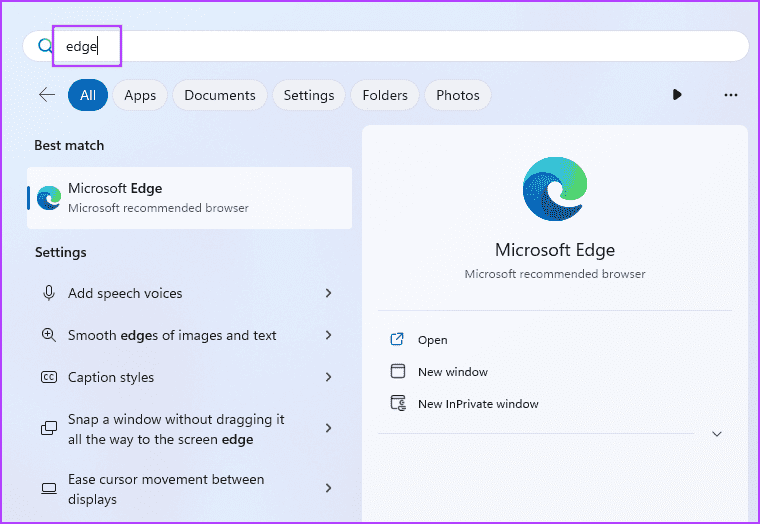Click the InPrivate window icon

pos(398,403)
